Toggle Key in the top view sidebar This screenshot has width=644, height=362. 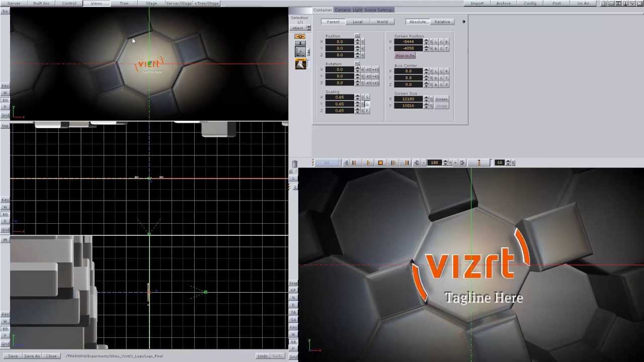coord(5,200)
